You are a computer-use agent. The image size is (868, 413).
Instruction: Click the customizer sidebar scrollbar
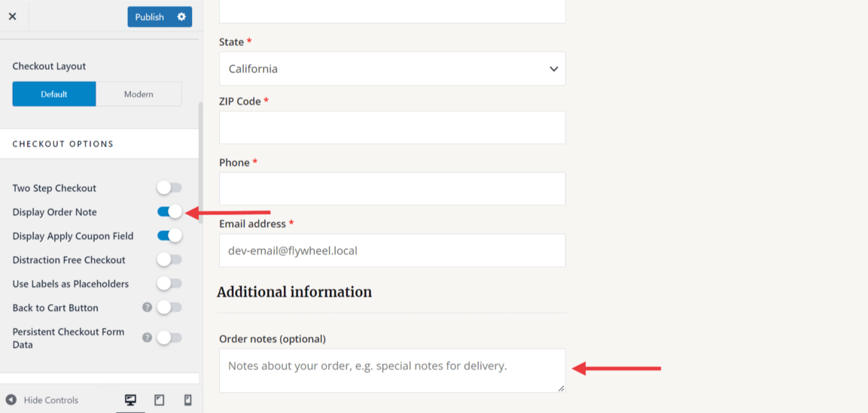[x=200, y=166]
